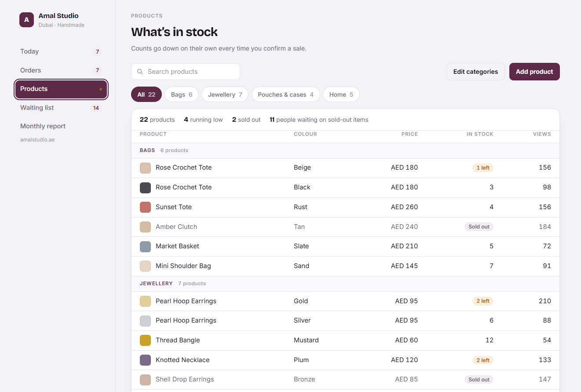Click the AED 260 price cell
The image size is (581, 392).
404,207
